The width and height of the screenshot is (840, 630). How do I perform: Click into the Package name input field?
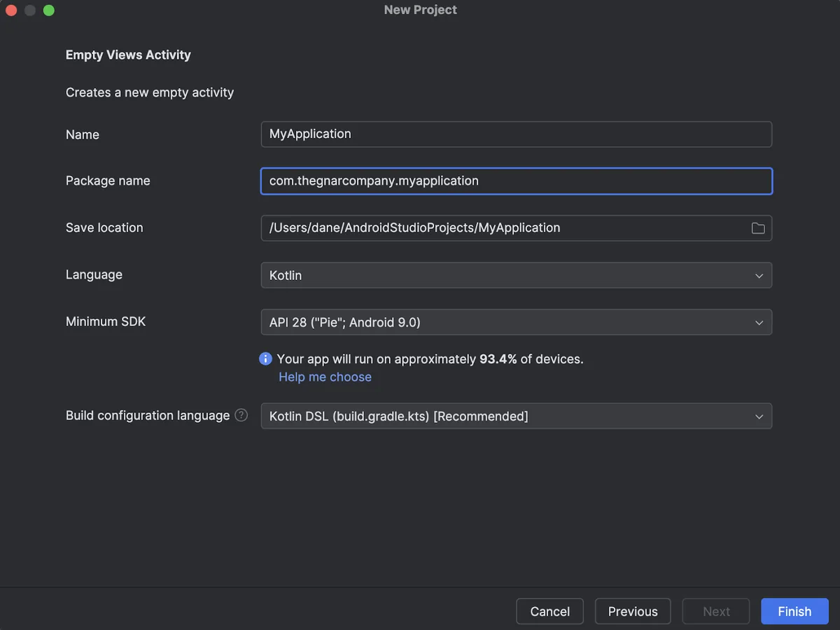pyautogui.click(x=517, y=181)
